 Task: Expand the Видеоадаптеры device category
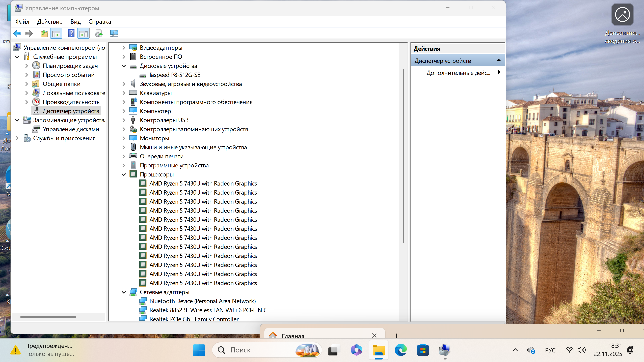(124, 48)
